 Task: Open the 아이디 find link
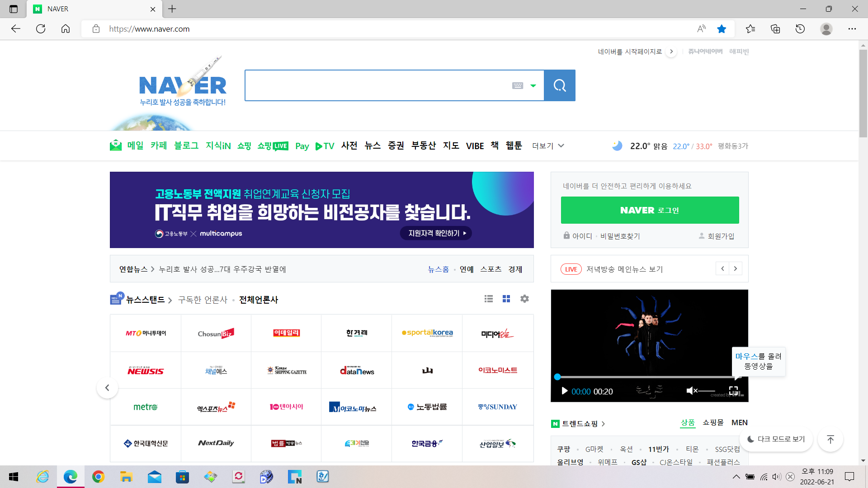(582, 236)
